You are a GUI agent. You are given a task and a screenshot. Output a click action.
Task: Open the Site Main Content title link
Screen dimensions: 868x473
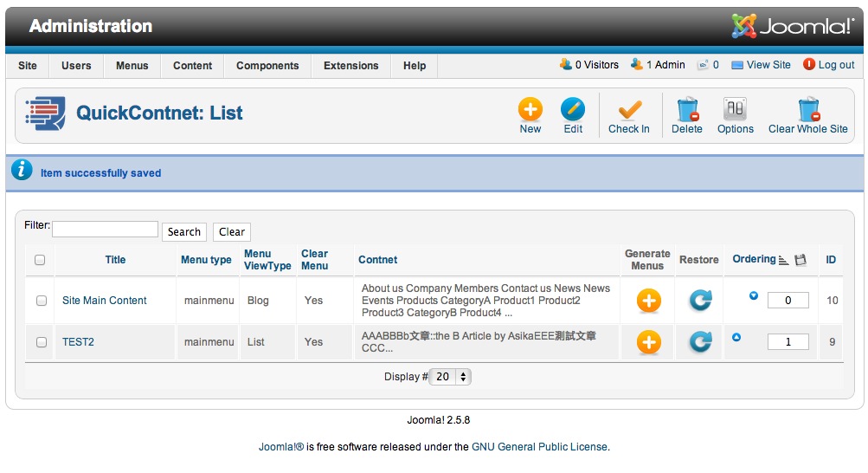pos(105,301)
